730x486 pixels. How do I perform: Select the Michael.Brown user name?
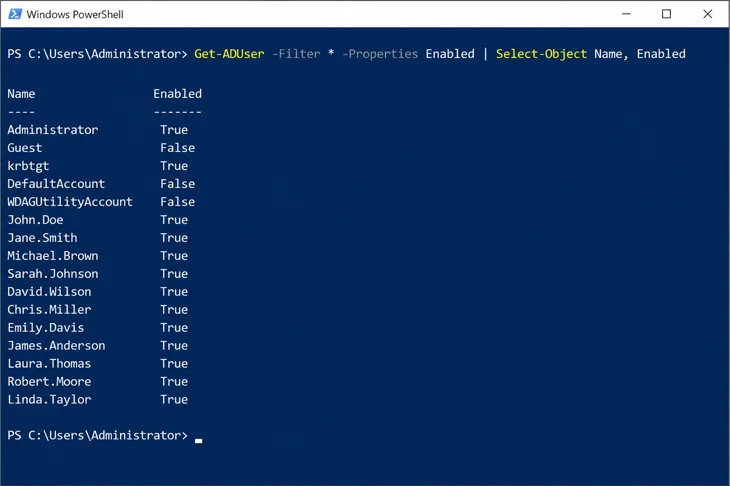[53, 256]
